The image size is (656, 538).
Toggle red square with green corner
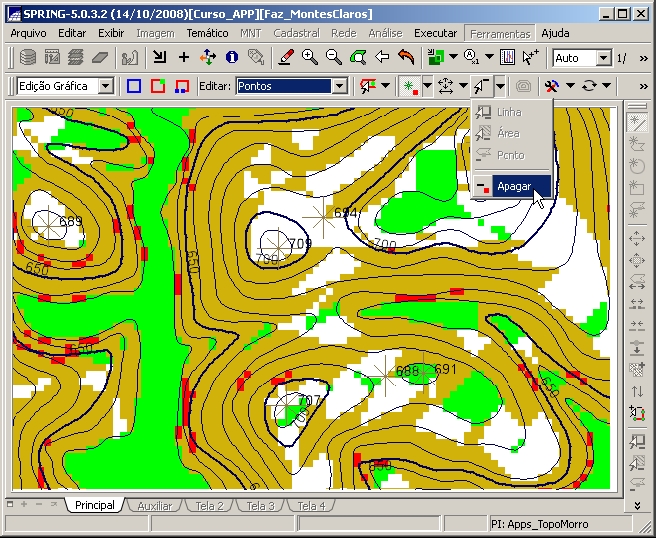coord(157,86)
